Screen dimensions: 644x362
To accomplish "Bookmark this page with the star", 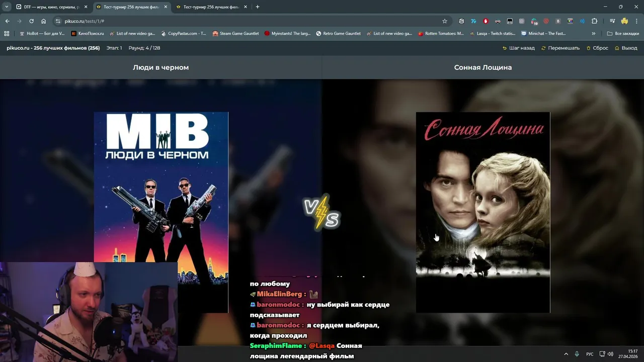I will (x=445, y=21).
